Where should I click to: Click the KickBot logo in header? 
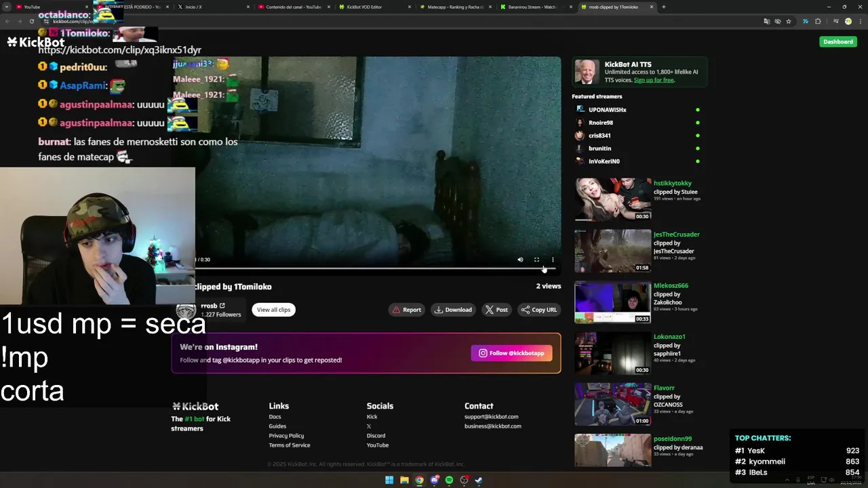[x=35, y=42]
